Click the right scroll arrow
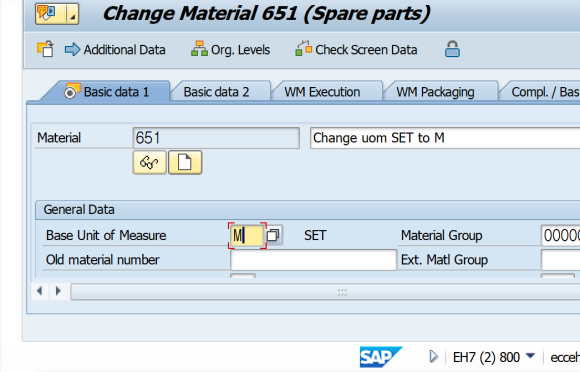 pos(58,291)
